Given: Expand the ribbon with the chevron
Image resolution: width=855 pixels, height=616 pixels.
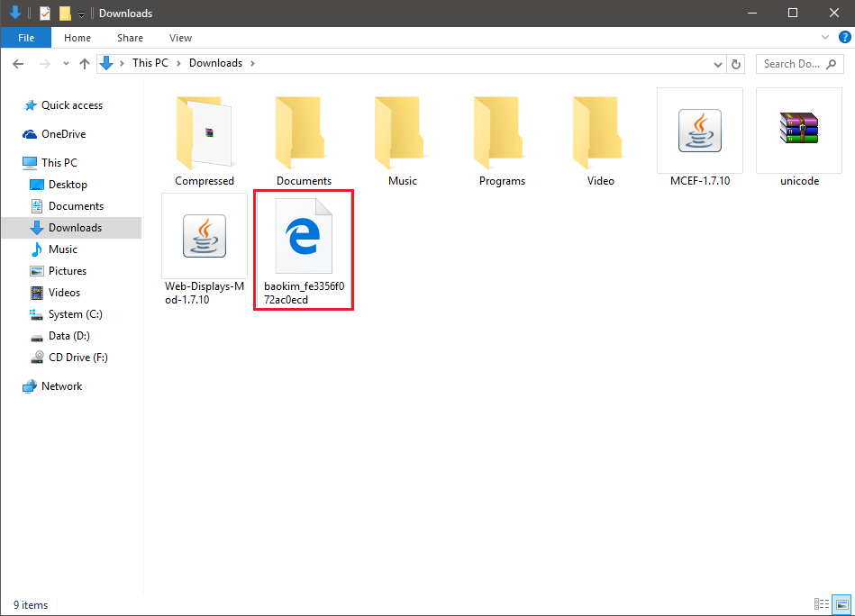Looking at the screenshot, I should tap(824, 37).
